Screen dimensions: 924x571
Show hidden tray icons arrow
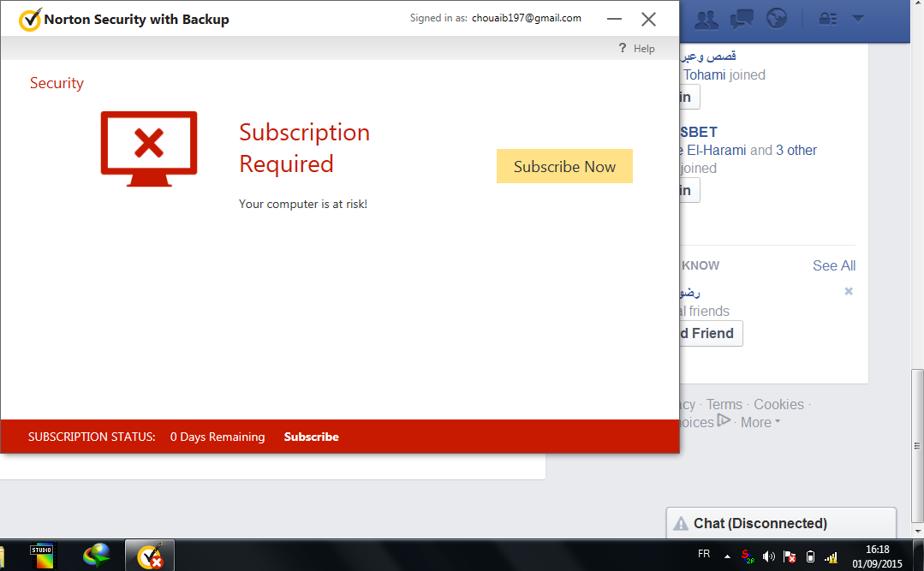pos(727,556)
